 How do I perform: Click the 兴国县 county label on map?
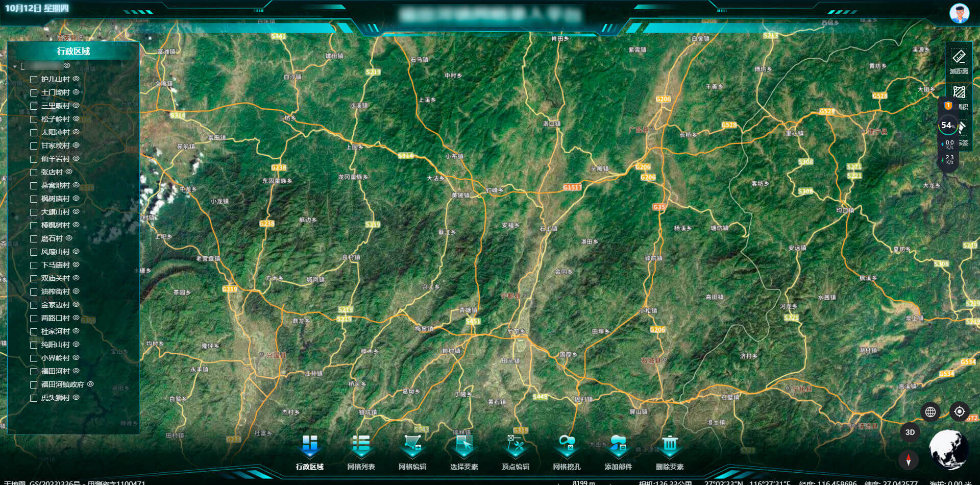[276, 355]
